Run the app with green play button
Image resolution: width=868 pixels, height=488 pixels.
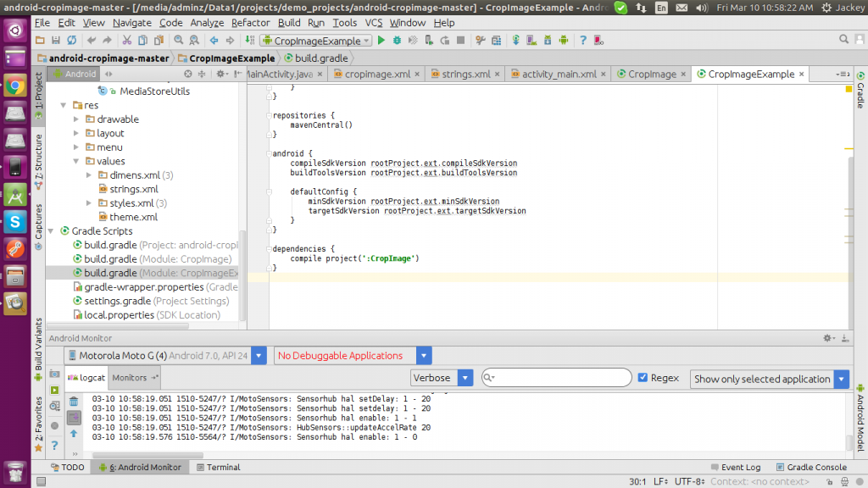(x=381, y=40)
